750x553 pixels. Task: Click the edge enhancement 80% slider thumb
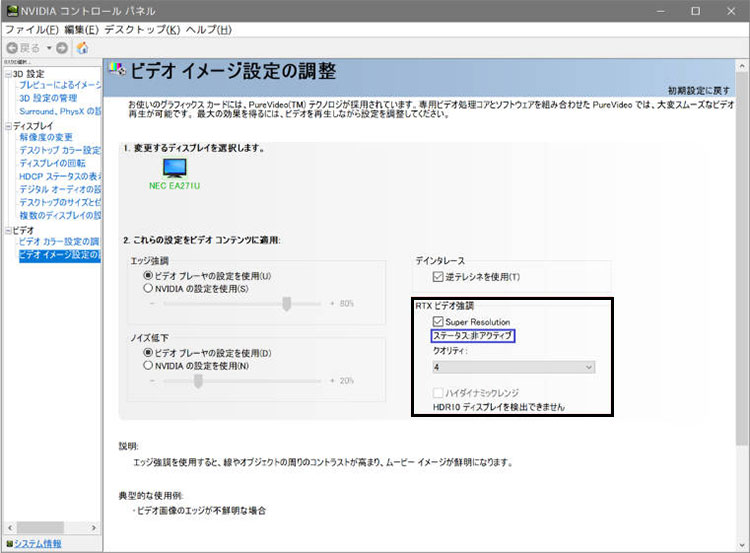(287, 304)
